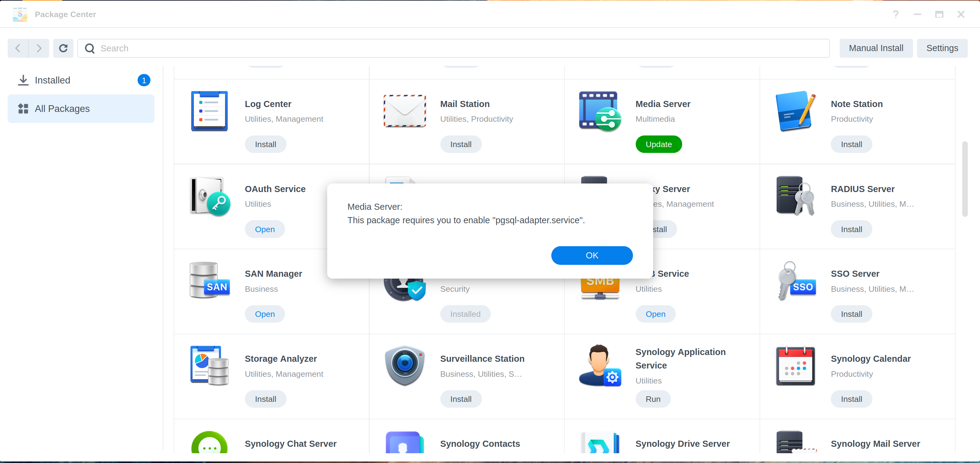980x463 pixels.
Task: Click the refresh button in toolbar
Action: tap(62, 48)
